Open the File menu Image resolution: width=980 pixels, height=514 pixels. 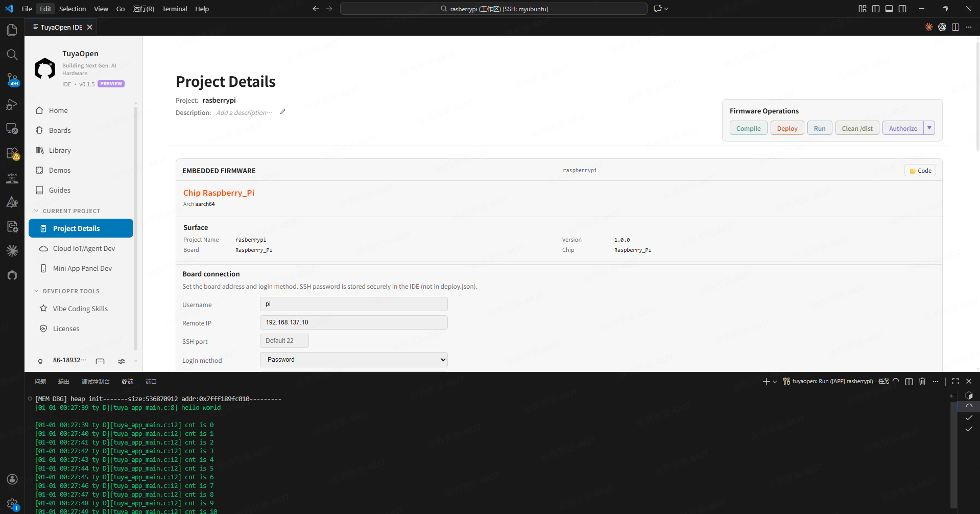(27, 9)
